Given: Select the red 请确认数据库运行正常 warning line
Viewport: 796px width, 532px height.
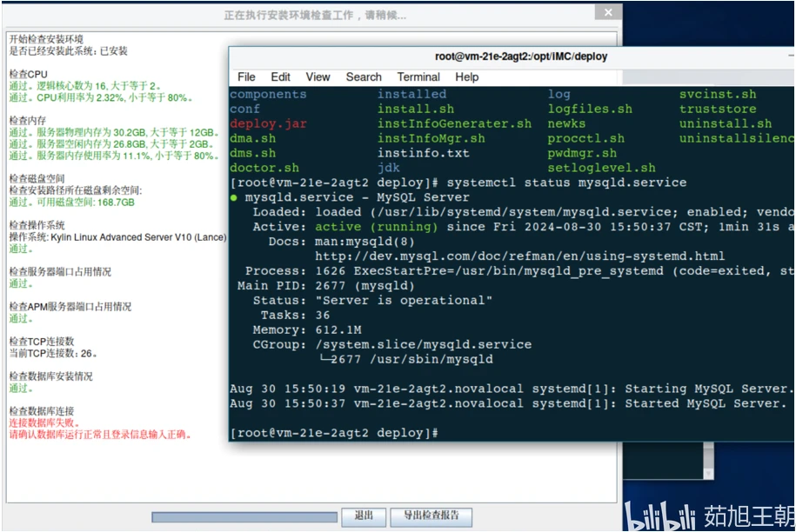Looking at the screenshot, I should pyautogui.click(x=100, y=435).
